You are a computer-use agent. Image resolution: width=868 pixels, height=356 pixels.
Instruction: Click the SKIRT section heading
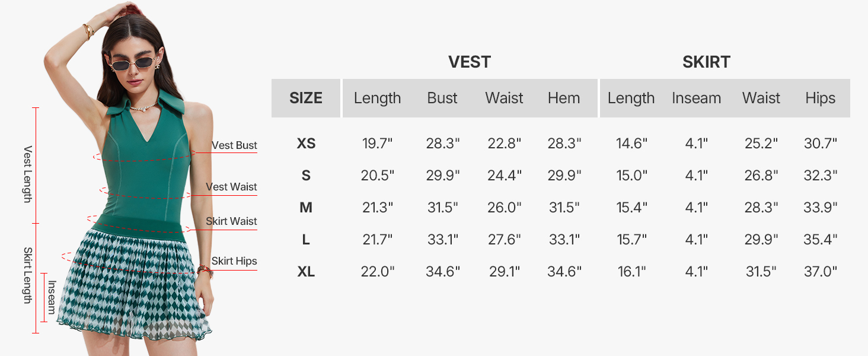click(x=706, y=62)
